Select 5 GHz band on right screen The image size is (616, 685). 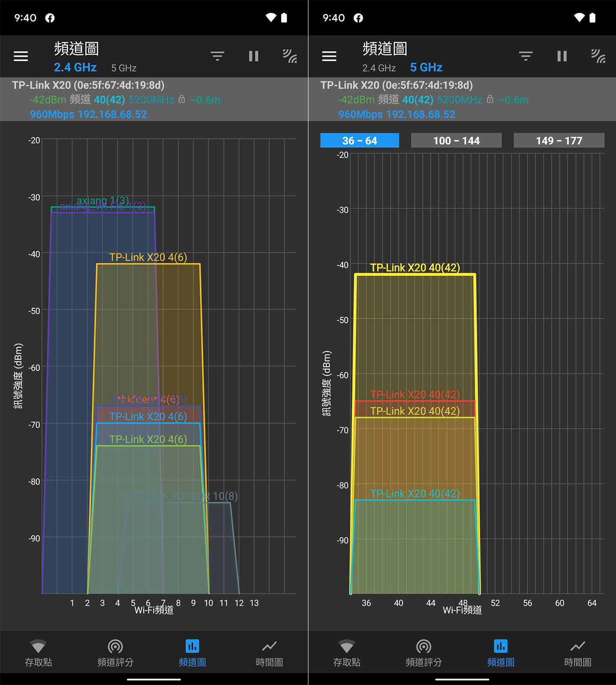(426, 67)
